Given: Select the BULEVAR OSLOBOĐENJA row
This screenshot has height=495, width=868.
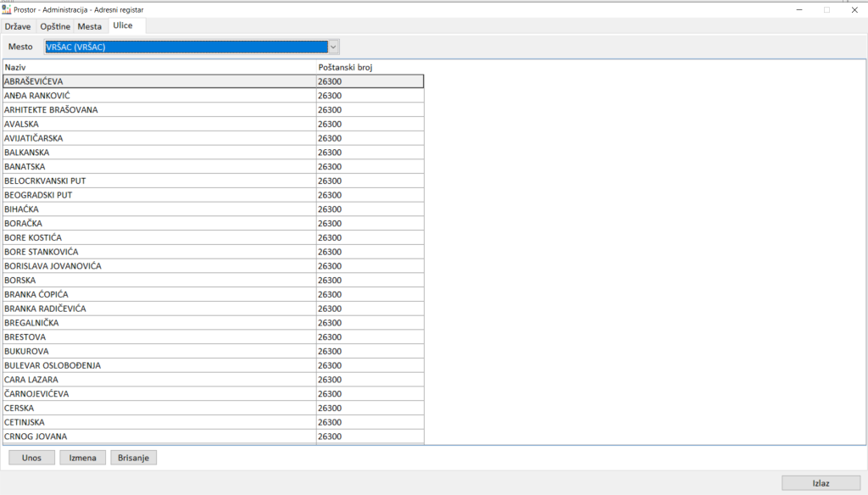Looking at the screenshot, I should click(159, 365).
